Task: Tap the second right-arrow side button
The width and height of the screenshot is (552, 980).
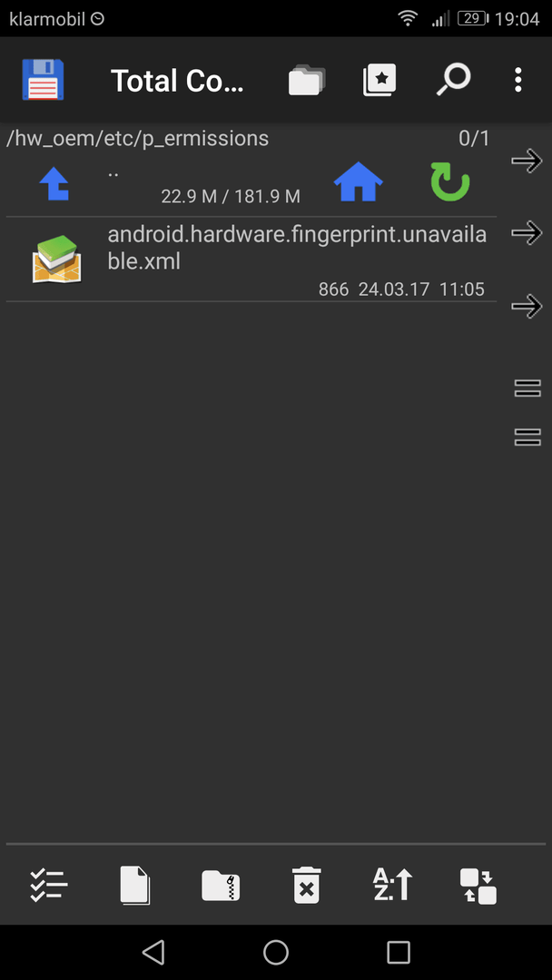Action: (527, 232)
